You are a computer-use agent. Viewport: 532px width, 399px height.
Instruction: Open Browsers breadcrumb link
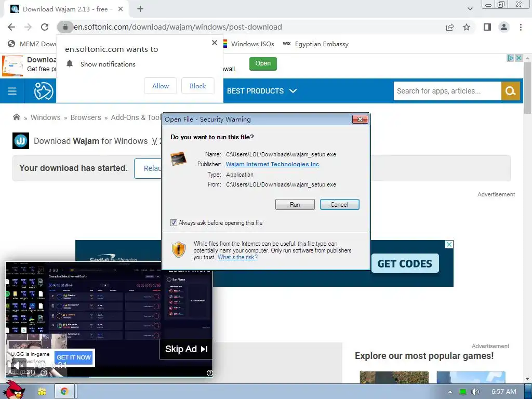(86, 117)
